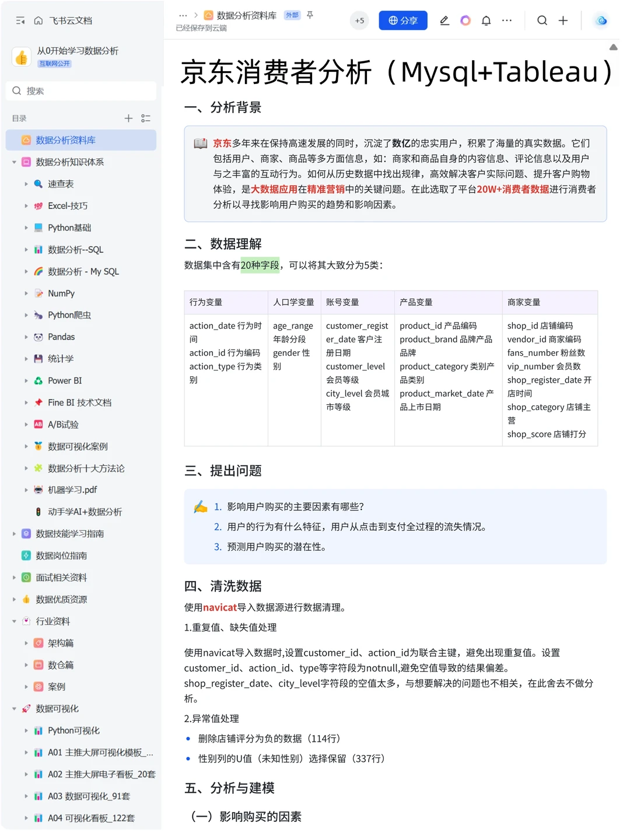This screenshot has width=630, height=840.
Task: Open the Pandas page
Action: coord(61,337)
